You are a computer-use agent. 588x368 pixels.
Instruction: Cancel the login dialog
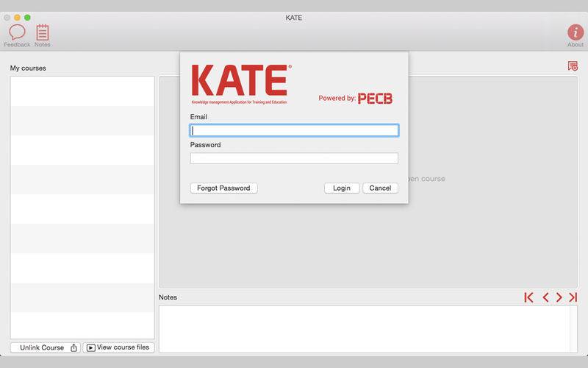click(x=380, y=188)
